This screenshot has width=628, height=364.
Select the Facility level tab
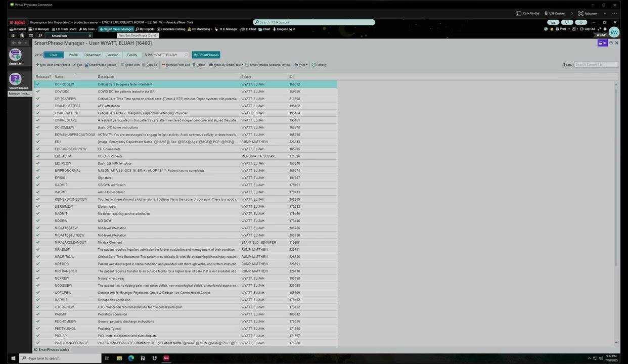132,55
